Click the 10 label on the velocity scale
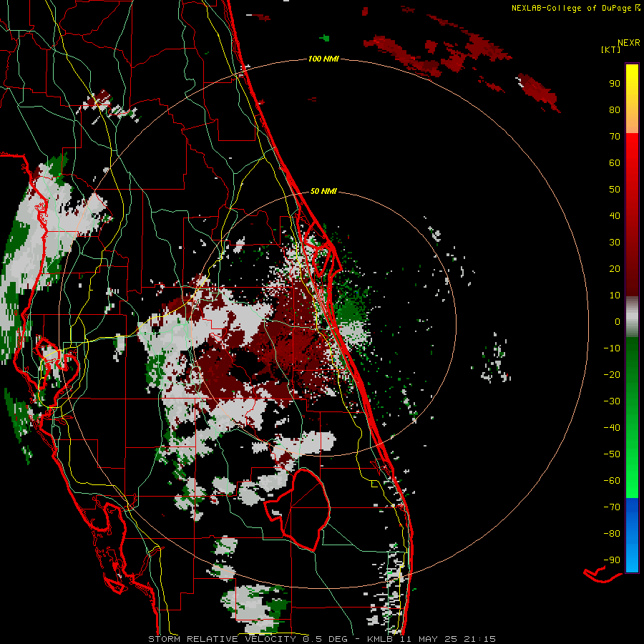The image size is (644, 644). click(615, 295)
